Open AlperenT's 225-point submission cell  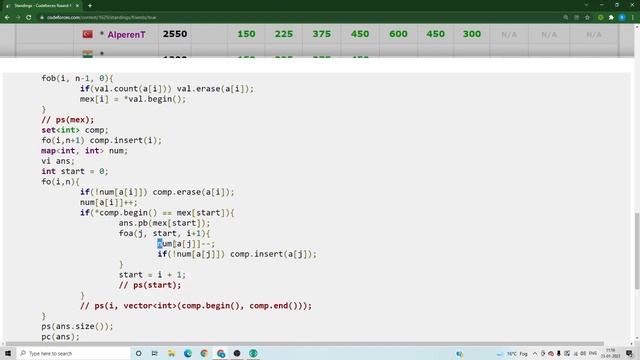coord(284,34)
